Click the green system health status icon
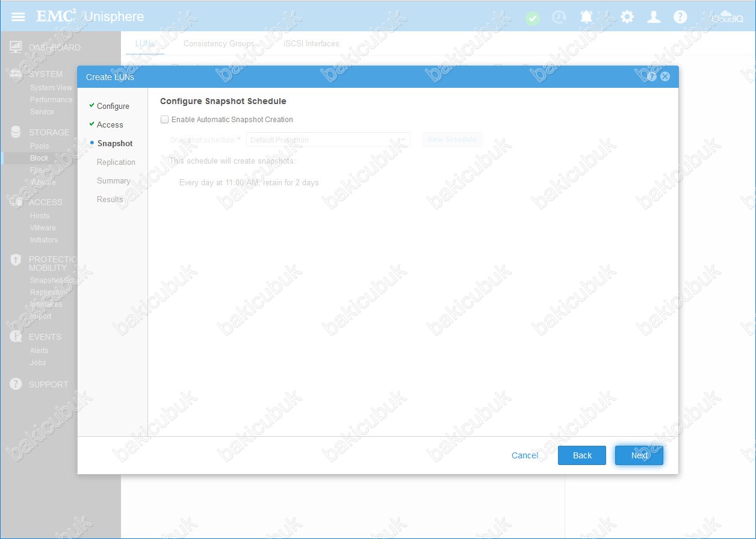756x539 pixels. coord(533,18)
